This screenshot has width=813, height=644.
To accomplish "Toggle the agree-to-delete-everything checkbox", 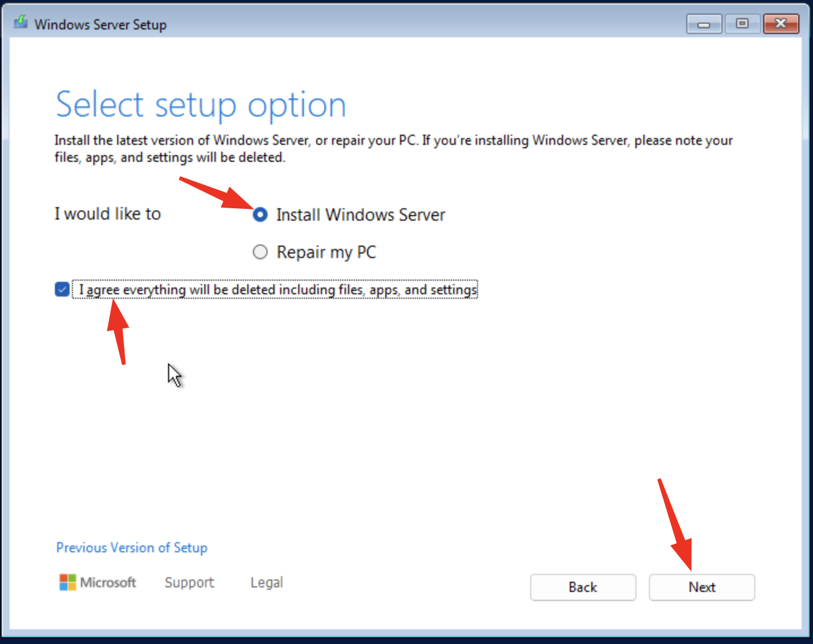I will click(x=62, y=290).
